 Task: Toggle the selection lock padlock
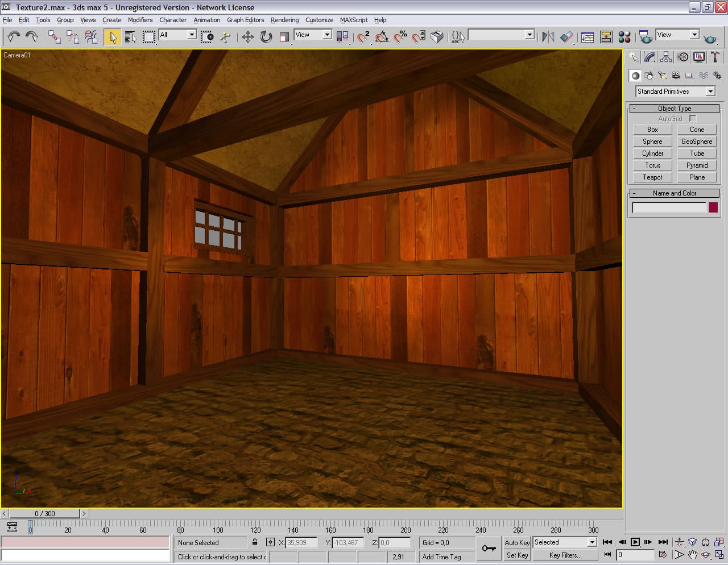(255, 542)
